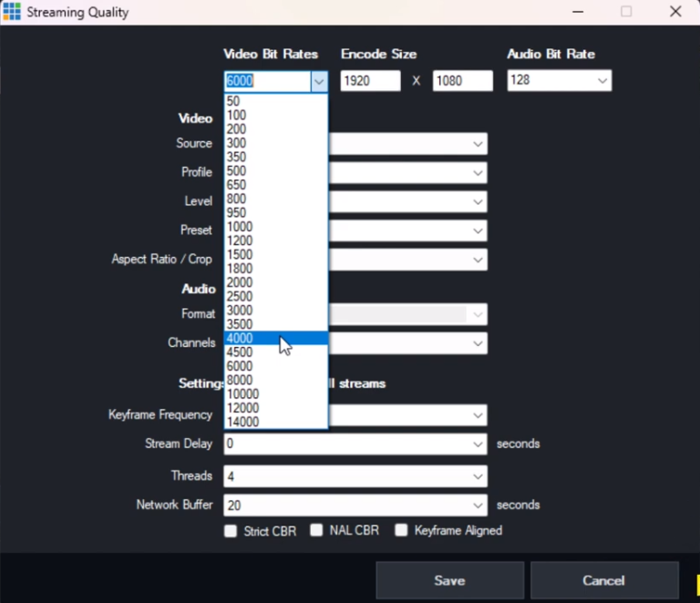Screen dimensions: 700x603
Task: Select 10000 bit rate option
Action: 276,393
